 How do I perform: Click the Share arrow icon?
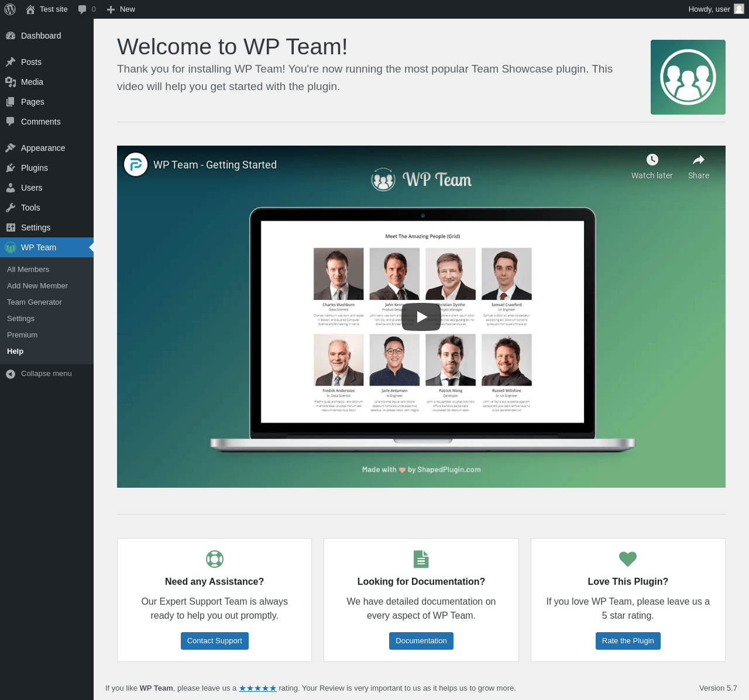tap(699, 160)
